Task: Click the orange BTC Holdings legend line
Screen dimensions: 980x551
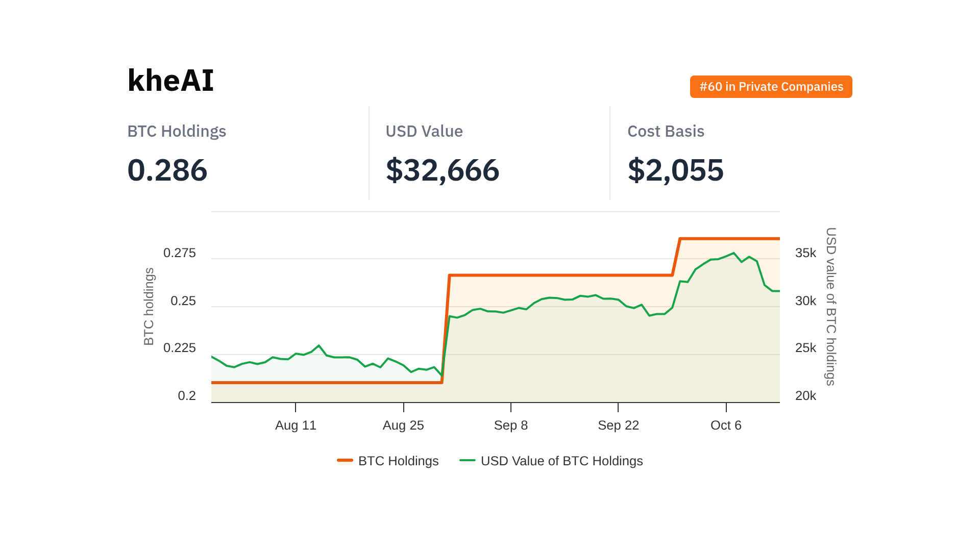Action: tap(345, 461)
